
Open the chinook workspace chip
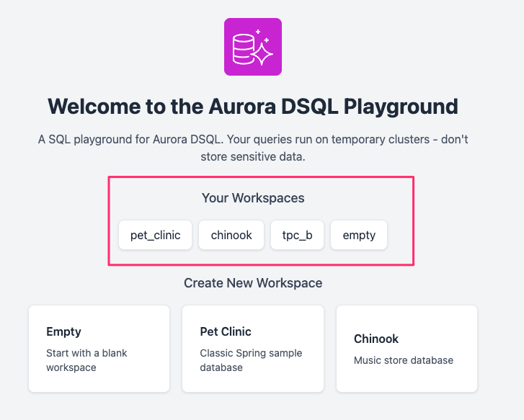pos(231,235)
